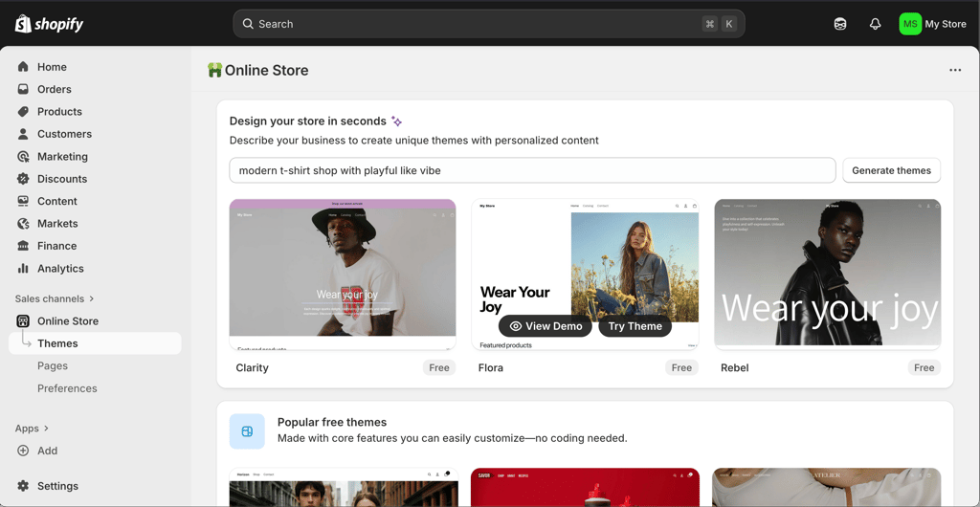Click the Markets globe icon

click(23, 224)
